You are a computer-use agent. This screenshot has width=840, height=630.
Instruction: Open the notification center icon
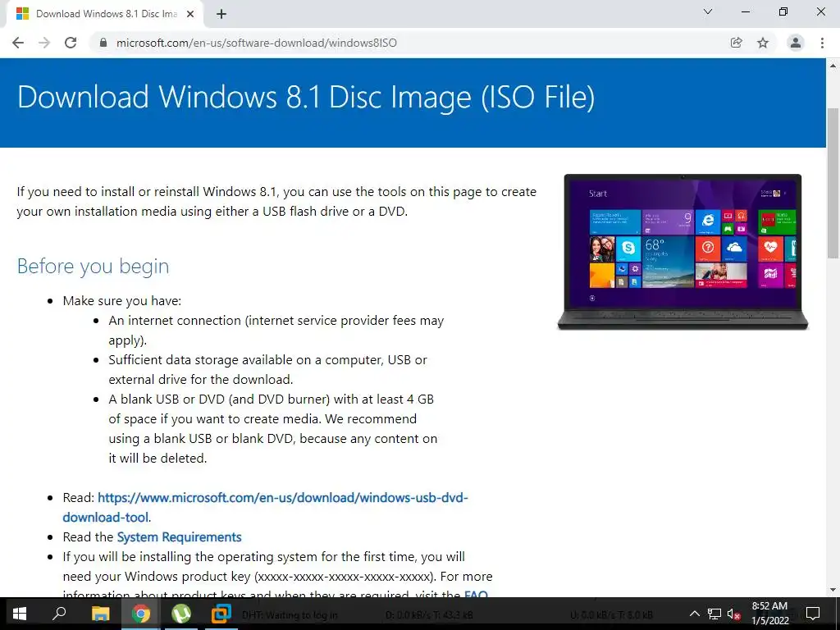pos(813,614)
